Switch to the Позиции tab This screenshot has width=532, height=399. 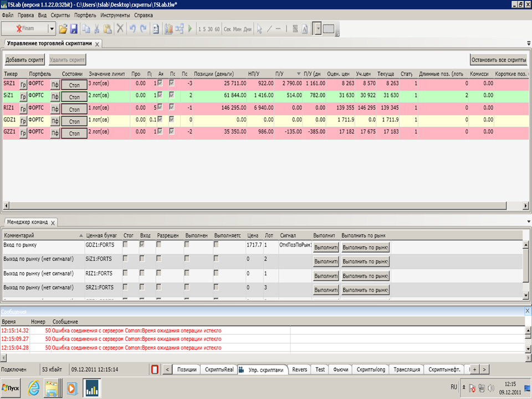tap(187, 370)
